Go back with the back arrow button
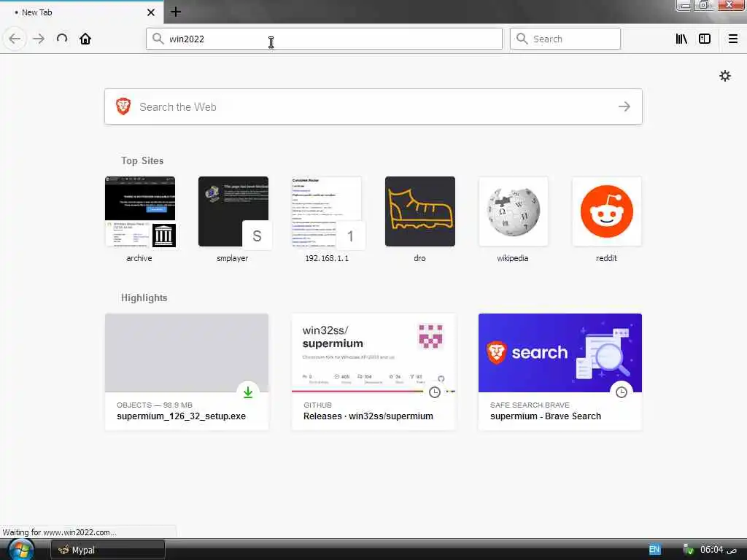The width and height of the screenshot is (747, 560). coord(15,39)
